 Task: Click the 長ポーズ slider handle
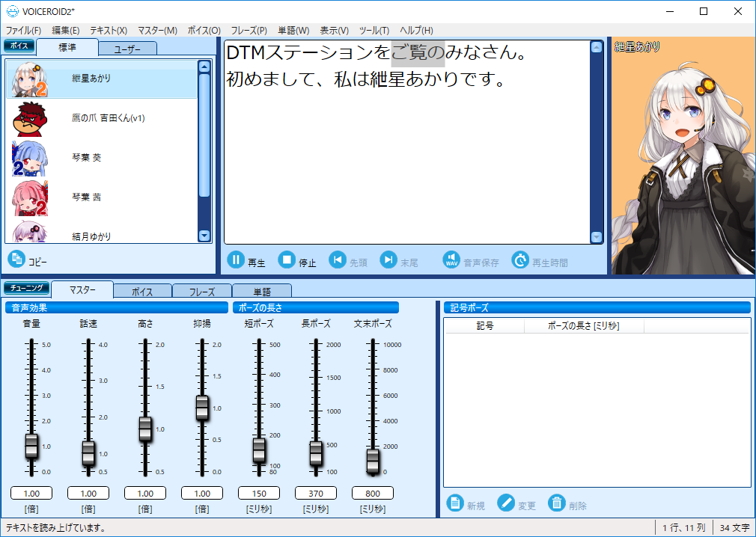click(316, 453)
